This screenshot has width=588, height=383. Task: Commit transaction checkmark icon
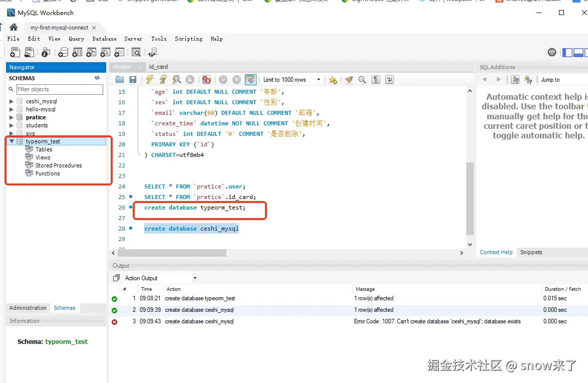coord(223,80)
